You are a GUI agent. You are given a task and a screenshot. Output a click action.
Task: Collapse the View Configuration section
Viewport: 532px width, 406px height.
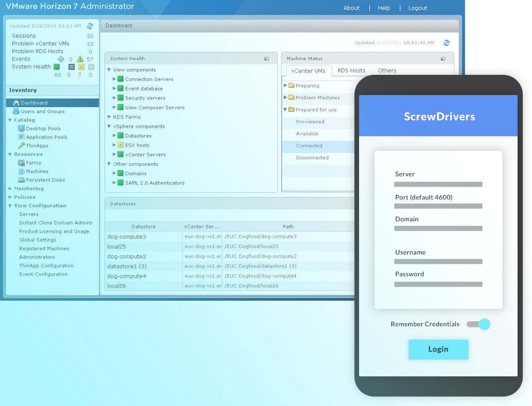coord(10,206)
